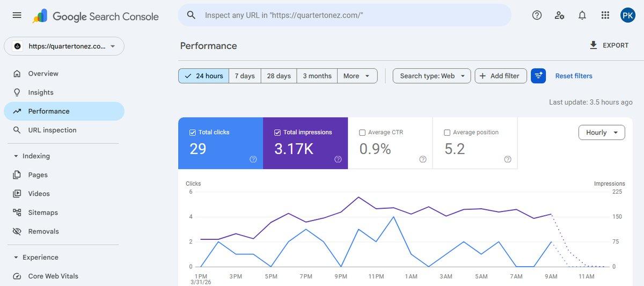Image resolution: width=644 pixels, height=286 pixels.
Task: Open help for Average position metric
Action: 508,159
